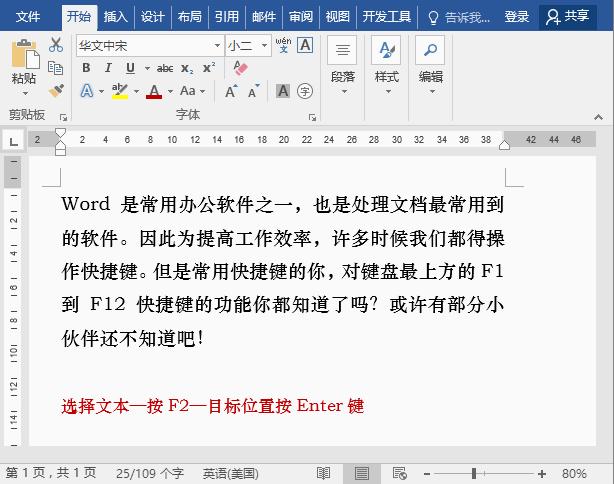The width and height of the screenshot is (614, 484).
Task: Switch to 插入 Insert tab
Action: pos(116,16)
